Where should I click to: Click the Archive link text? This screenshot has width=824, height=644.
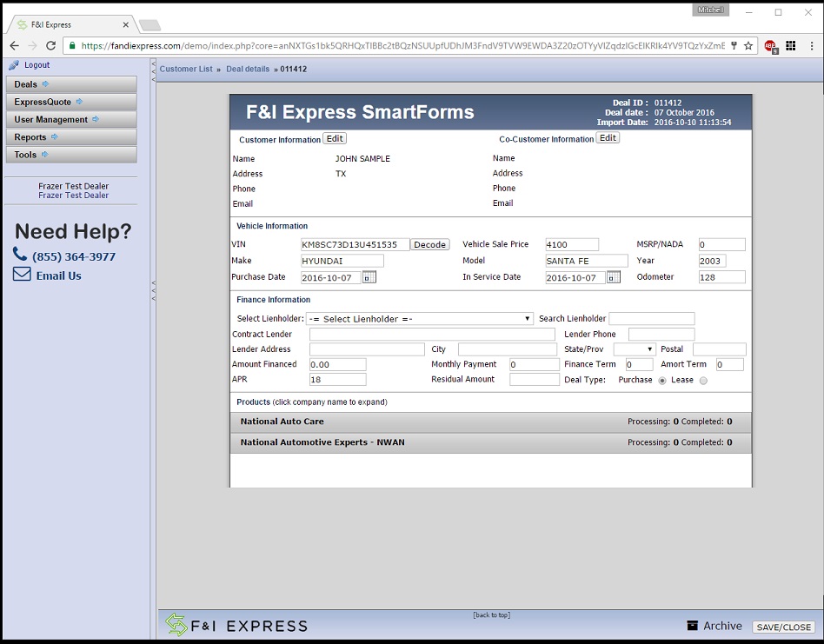(722, 626)
